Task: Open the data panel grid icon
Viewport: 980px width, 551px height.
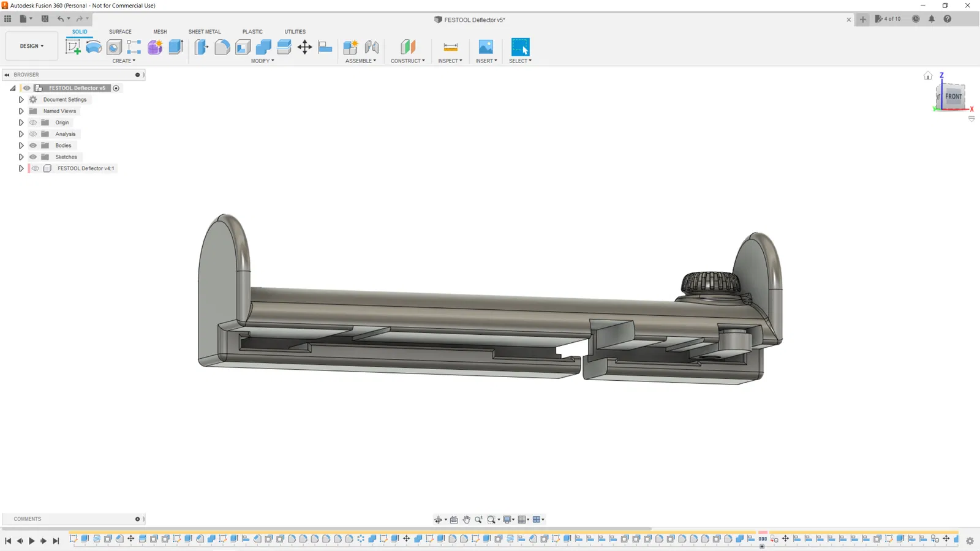Action: click(7, 19)
